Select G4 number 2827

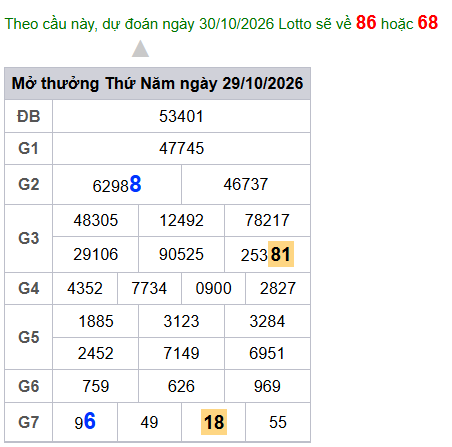coord(278,288)
